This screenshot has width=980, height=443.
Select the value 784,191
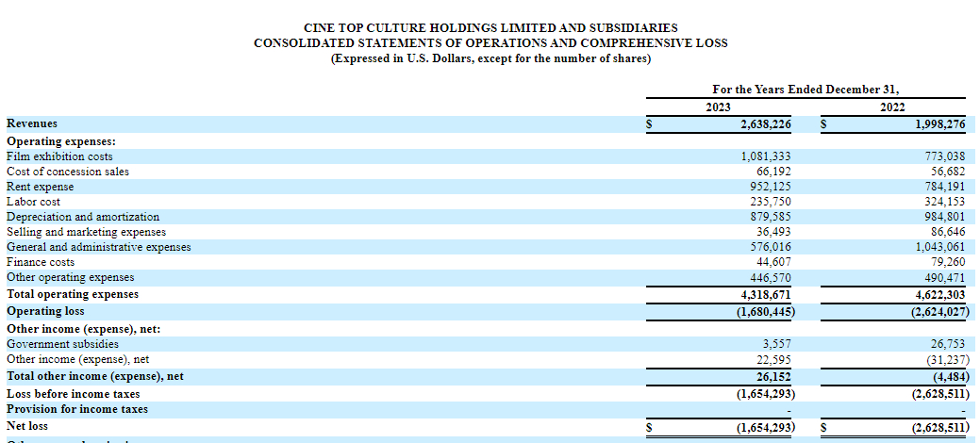pos(944,187)
